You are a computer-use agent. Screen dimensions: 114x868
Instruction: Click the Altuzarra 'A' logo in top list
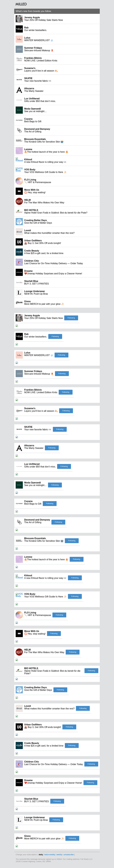pyautogui.click(x=19, y=90)
